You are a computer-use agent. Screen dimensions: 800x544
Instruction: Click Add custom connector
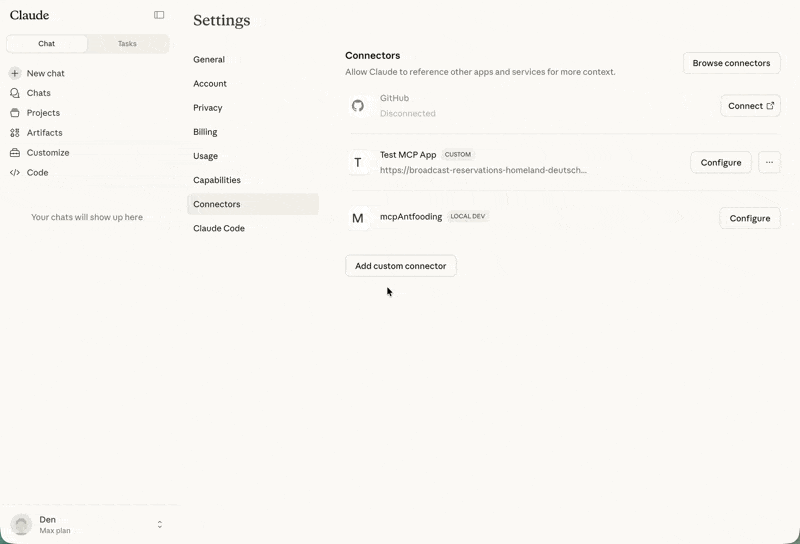(x=401, y=266)
